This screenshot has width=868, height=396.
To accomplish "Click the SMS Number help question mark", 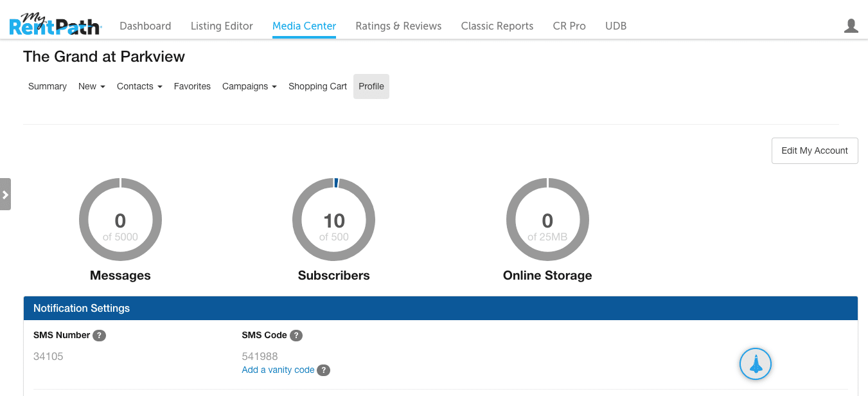I will pyautogui.click(x=99, y=335).
